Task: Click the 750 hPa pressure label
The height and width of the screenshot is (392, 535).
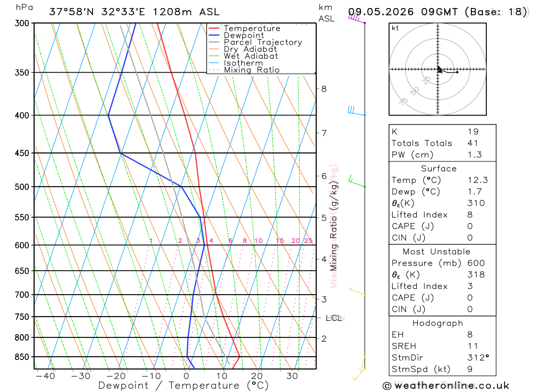Action: 22,317
